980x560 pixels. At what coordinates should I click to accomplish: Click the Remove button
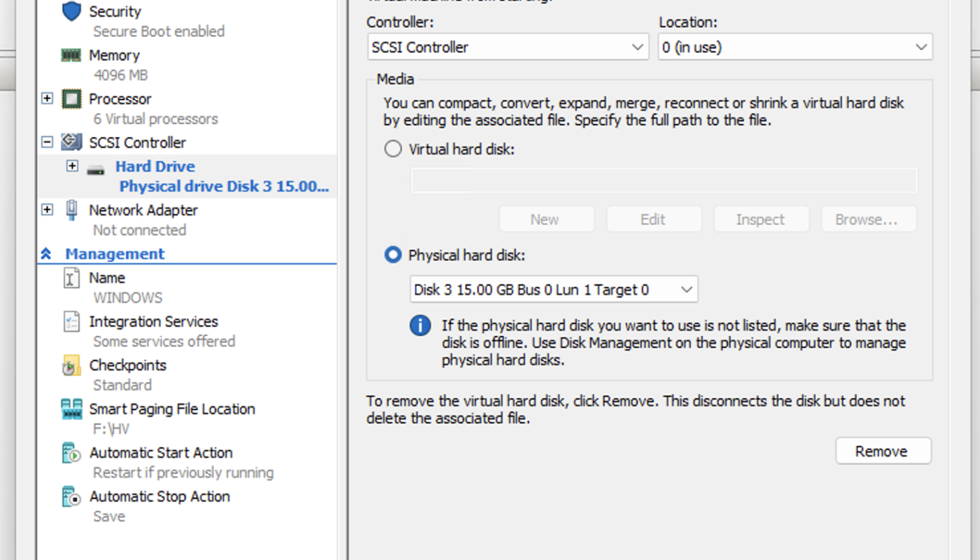(883, 451)
